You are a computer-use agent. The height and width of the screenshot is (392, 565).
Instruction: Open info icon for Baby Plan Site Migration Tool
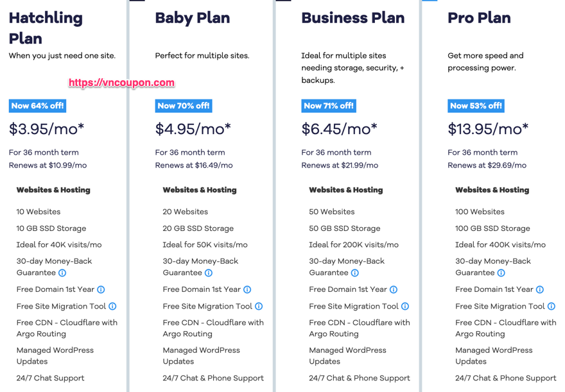(259, 306)
